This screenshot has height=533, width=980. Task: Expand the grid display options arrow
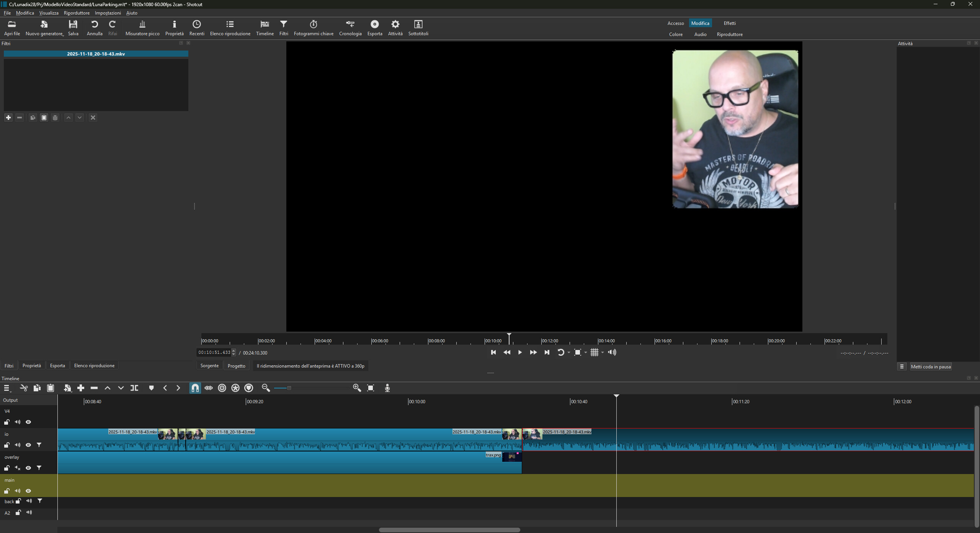[x=603, y=352]
